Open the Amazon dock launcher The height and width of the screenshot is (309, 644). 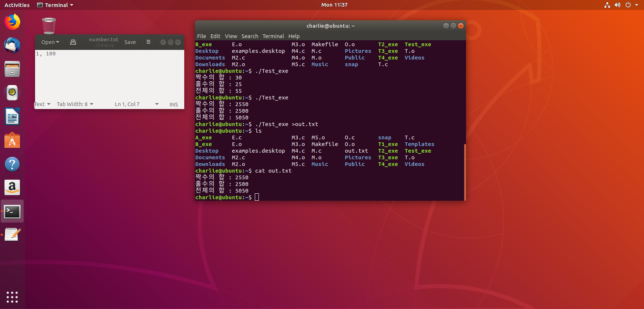[12, 188]
